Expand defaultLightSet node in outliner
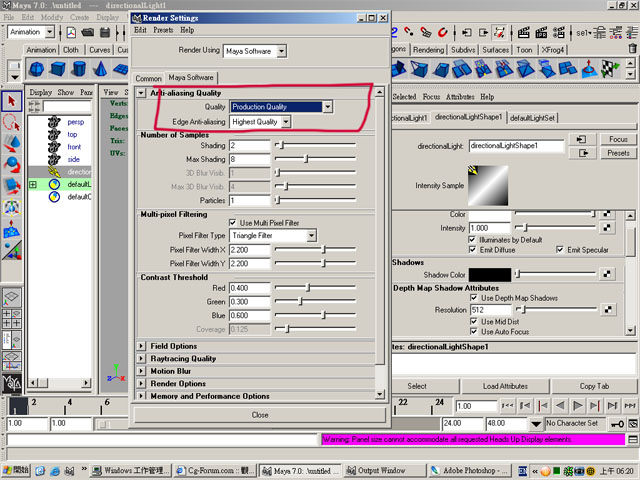This screenshot has height=480, width=640. tap(33, 185)
